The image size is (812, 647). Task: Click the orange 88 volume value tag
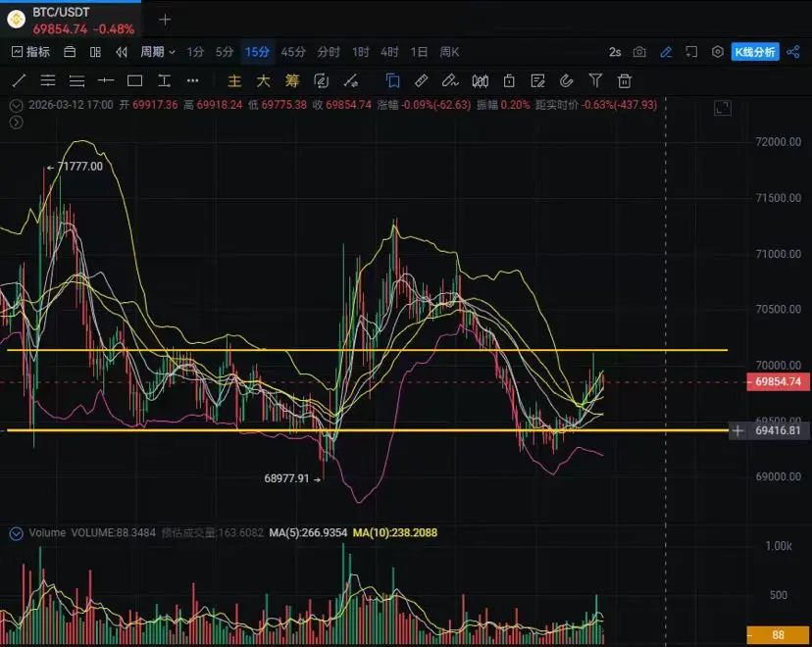coord(778,634)
